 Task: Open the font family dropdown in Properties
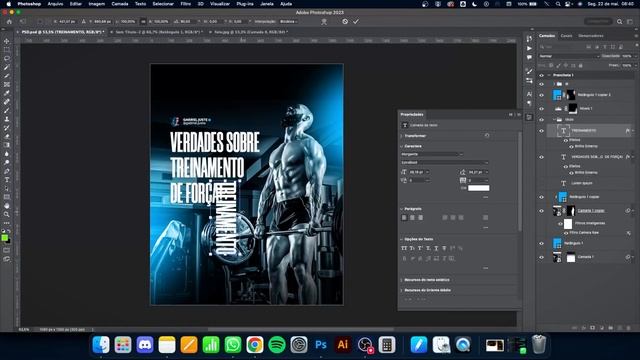(432, 154)
